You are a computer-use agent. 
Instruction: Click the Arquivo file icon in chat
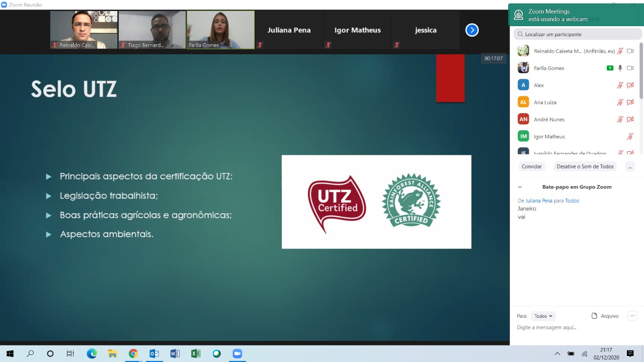pos(595,316)
